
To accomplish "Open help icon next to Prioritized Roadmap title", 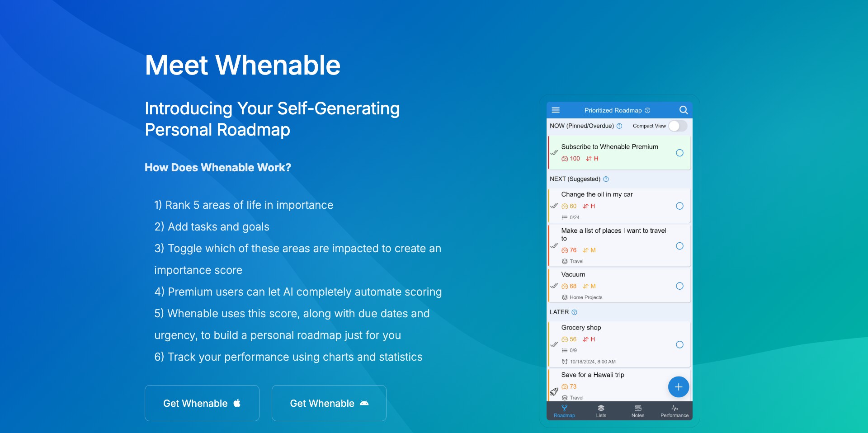I will tap(647, 110).
